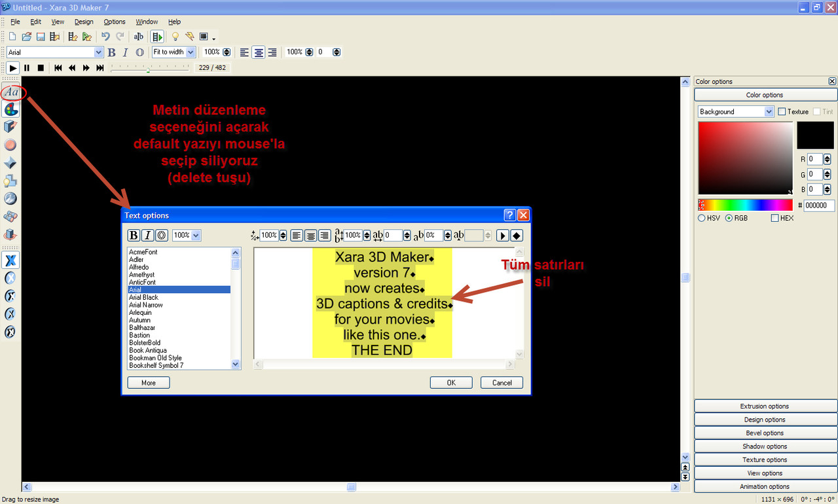
Task: Select the Shadow options lightbulb icon
Action: pyautogui.click(x=10, y=181)
